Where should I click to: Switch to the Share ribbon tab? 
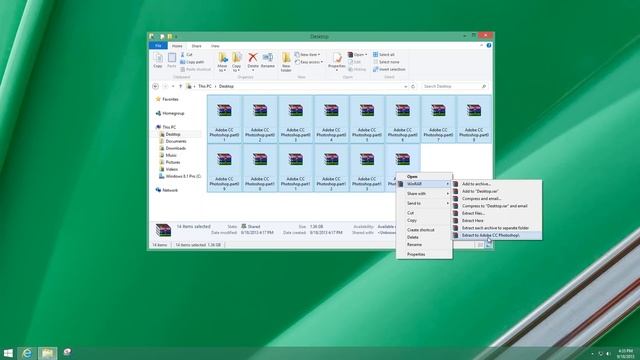coord(196,46)
